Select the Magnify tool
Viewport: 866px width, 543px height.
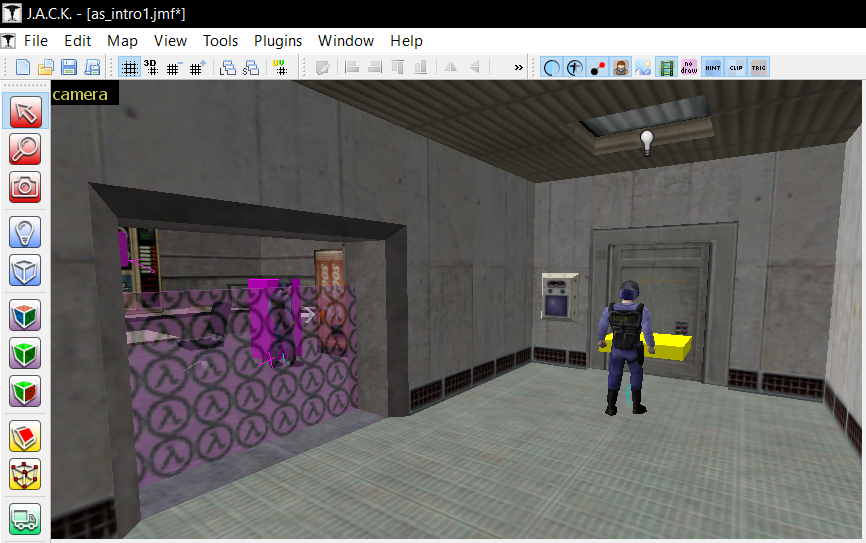pos(25,149)
